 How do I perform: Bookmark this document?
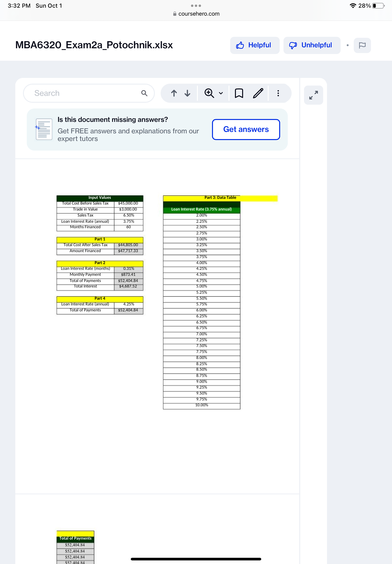click(239, 93)
